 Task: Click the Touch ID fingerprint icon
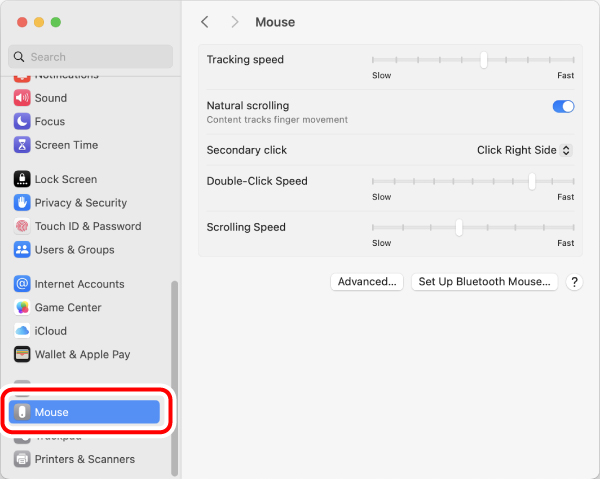click(x=22, y=226)
